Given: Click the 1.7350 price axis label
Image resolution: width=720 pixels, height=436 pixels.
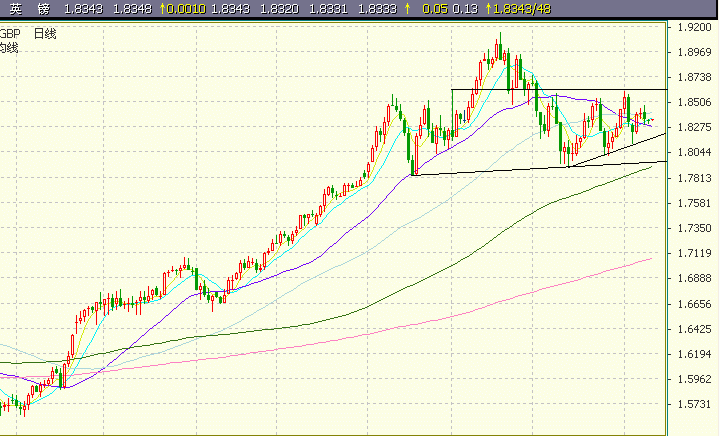Looking at the screenshot, I should click(695, 228).
